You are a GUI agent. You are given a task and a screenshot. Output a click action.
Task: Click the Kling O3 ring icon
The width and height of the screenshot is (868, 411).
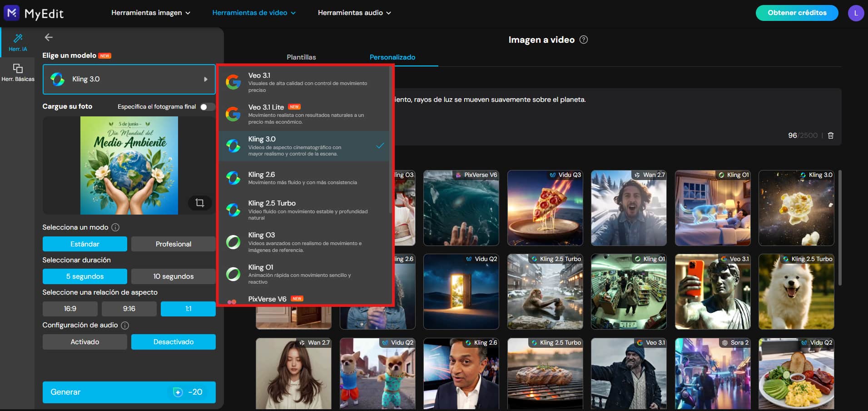(233, 242)
